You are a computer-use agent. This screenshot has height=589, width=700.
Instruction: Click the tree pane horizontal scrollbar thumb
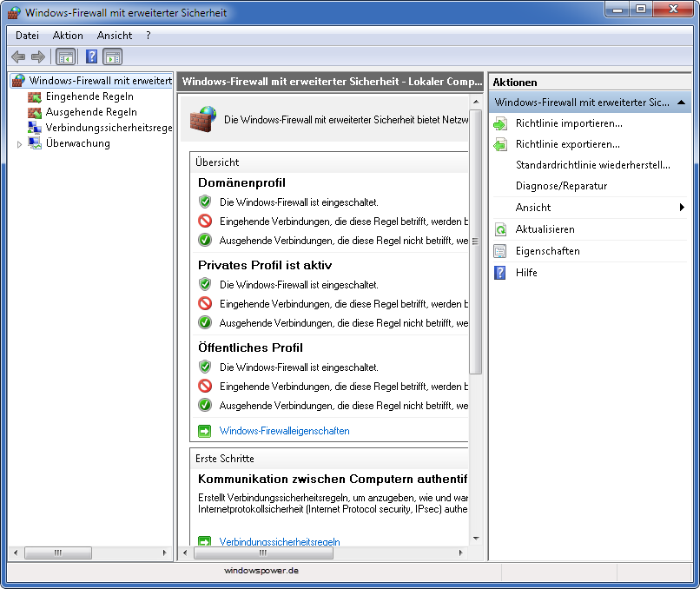58,553
